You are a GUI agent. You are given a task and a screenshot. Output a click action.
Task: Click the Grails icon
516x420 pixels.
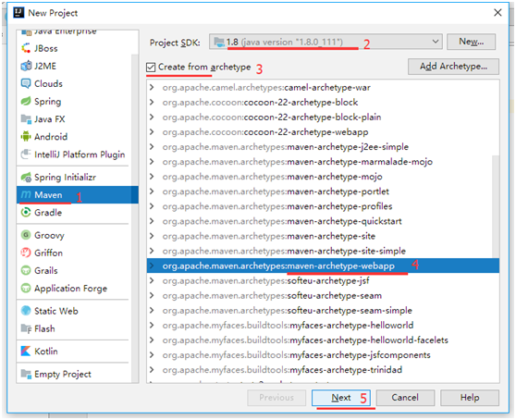(26, 270)
